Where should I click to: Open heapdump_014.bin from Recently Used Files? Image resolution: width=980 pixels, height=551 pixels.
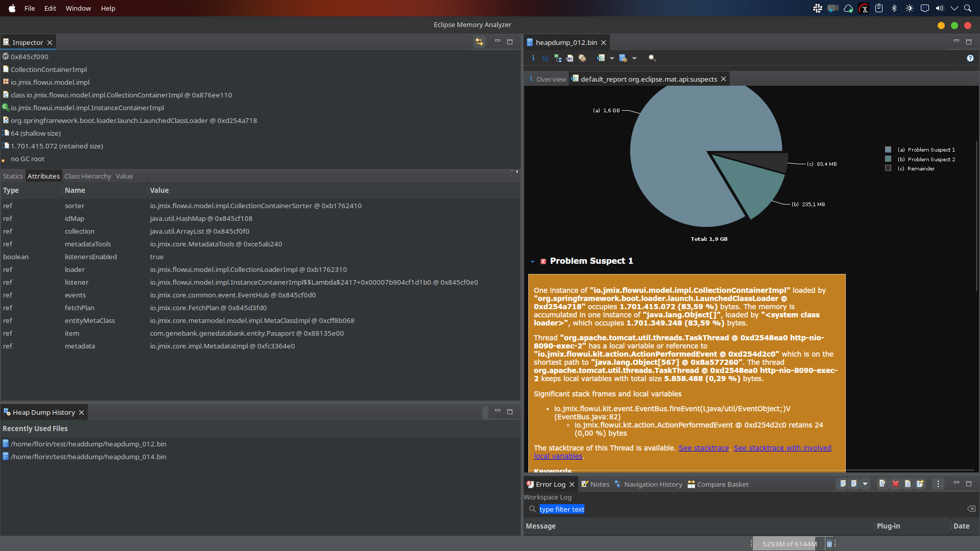[x=88, y=457]
